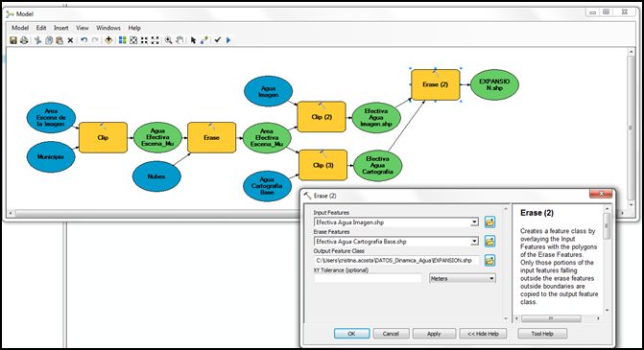Select the Clip tool node
Screen dimensions: 644x350
coord(103,137)
